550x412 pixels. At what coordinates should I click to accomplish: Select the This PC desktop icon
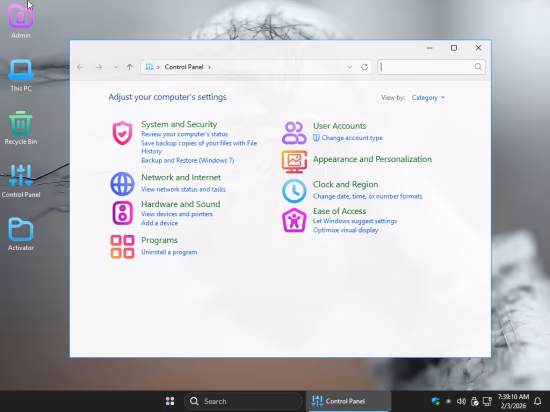(x=21, y=75)
